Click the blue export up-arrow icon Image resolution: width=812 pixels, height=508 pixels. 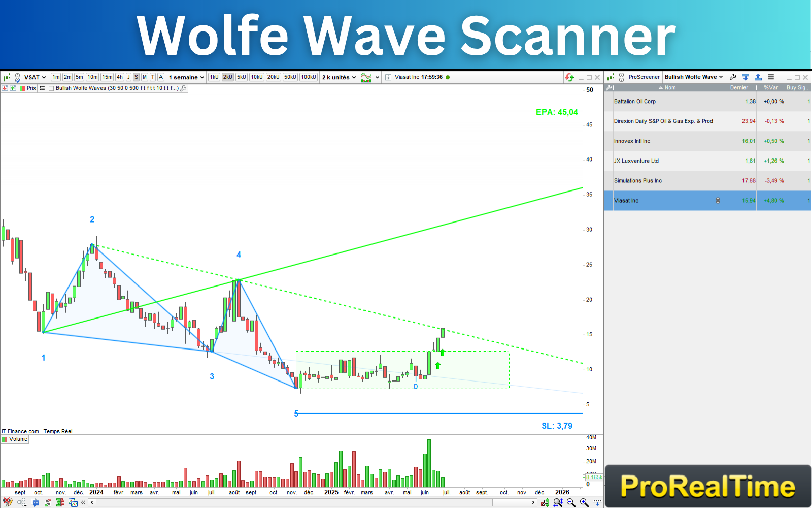758,77
